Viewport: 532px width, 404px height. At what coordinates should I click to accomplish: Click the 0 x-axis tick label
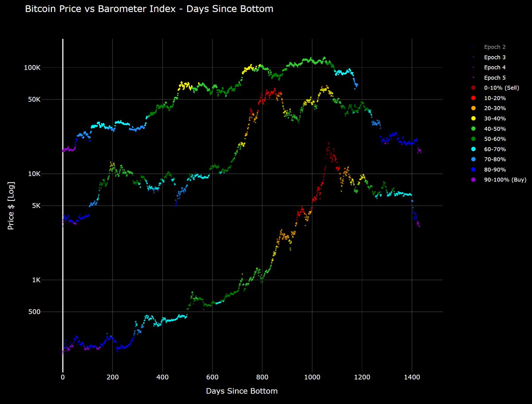coord(63,377)
